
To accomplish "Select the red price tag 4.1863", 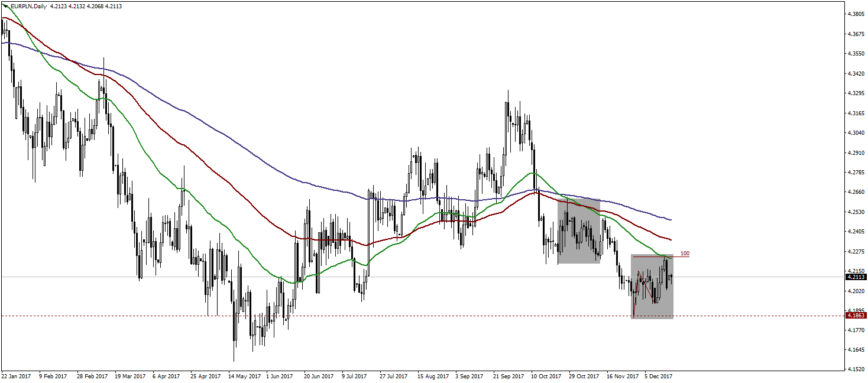I will pyautogui.click(x=856, y=316).
